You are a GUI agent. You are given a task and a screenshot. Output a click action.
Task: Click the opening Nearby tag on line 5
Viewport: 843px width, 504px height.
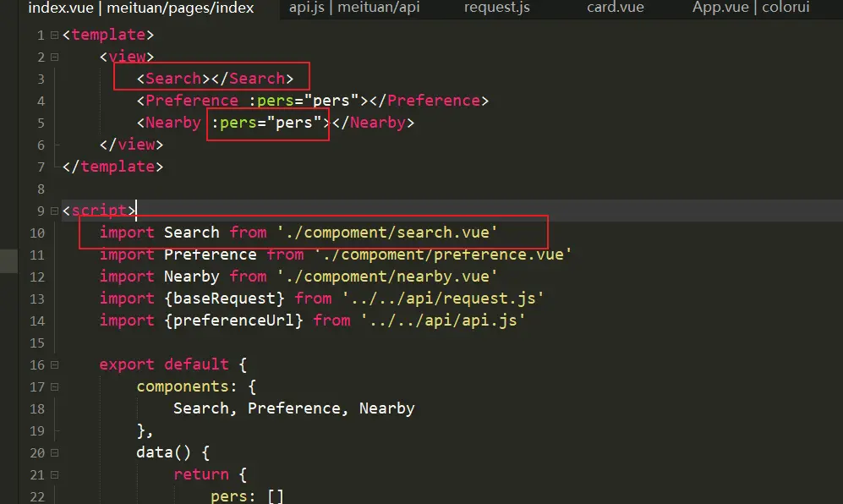pos(168,123)
